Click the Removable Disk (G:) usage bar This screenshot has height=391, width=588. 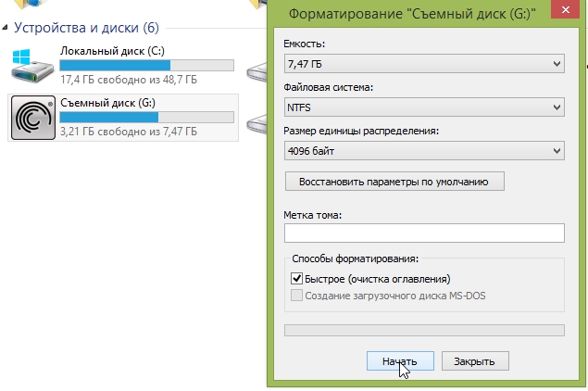pyautogui.click(x=146, y=117)
